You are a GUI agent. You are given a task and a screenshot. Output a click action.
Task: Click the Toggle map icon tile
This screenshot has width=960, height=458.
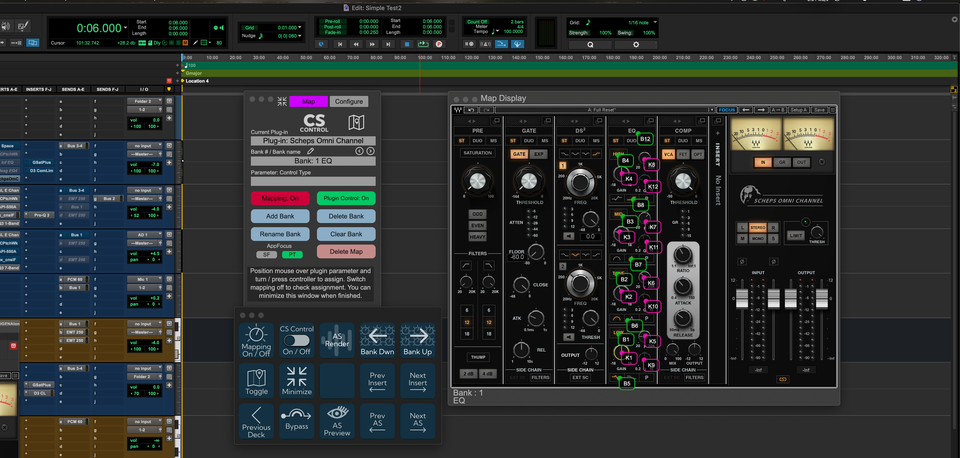[257, 382]
